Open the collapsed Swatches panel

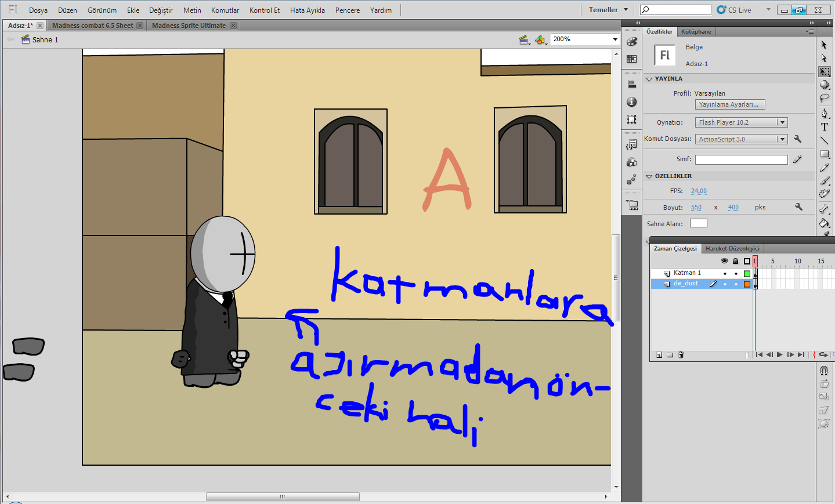632,59
